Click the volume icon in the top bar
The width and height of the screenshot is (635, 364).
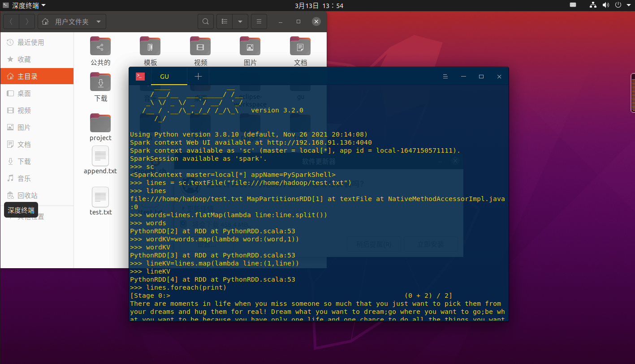point(606,5)
